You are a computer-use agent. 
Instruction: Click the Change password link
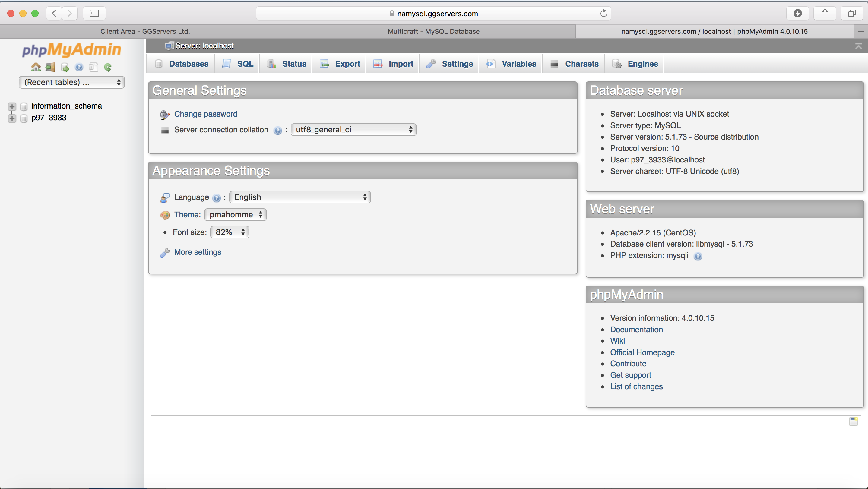(x=206, y=114)
